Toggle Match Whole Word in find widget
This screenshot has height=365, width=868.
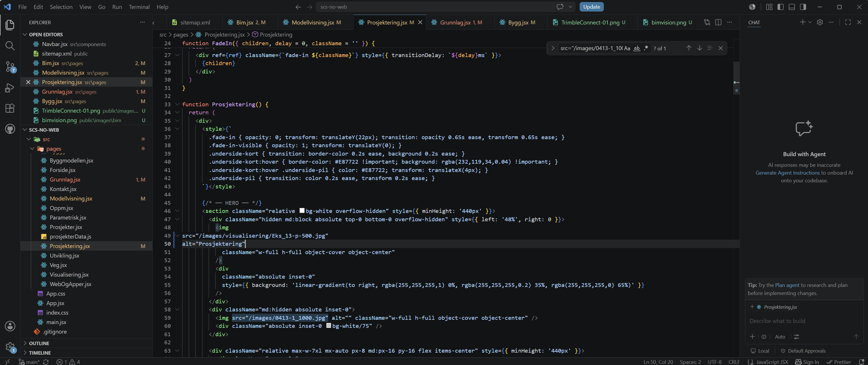636,48
